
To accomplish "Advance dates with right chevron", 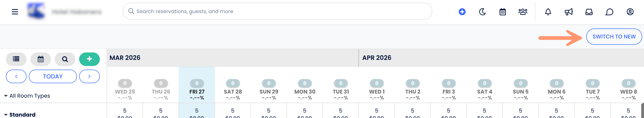I will (x=89, y=76).
